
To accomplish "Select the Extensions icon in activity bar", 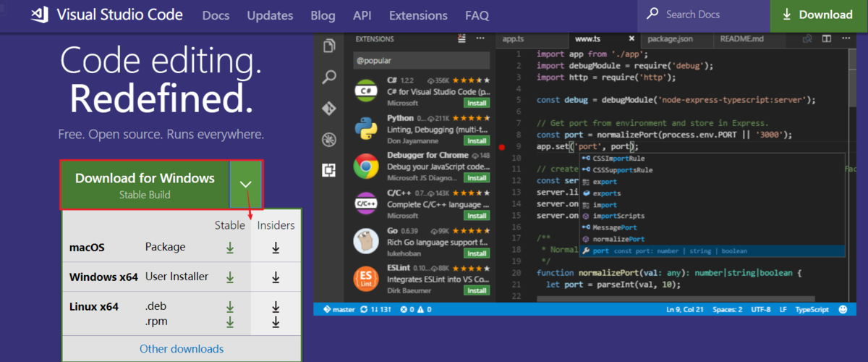I will pyautogui.click(x=330, y=170).
